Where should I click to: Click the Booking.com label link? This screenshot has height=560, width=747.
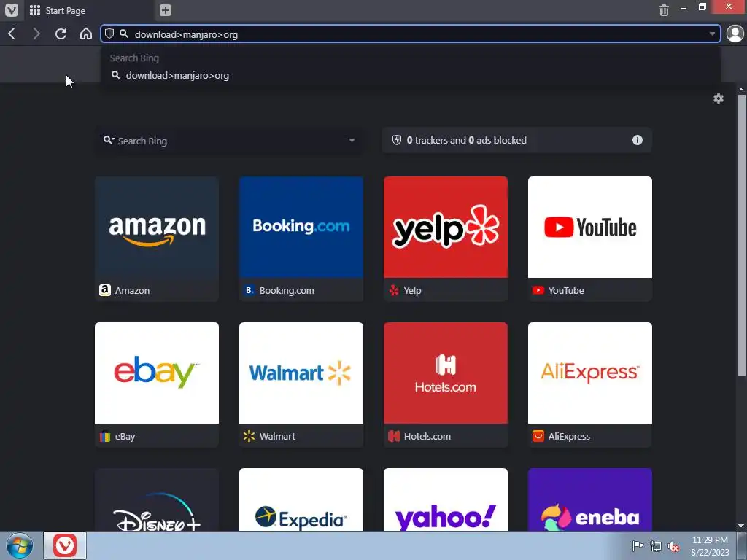point(287,290)
